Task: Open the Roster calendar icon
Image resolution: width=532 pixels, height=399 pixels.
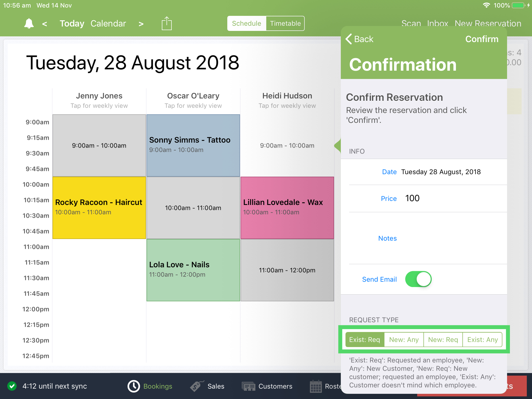Action: [316, 386]
